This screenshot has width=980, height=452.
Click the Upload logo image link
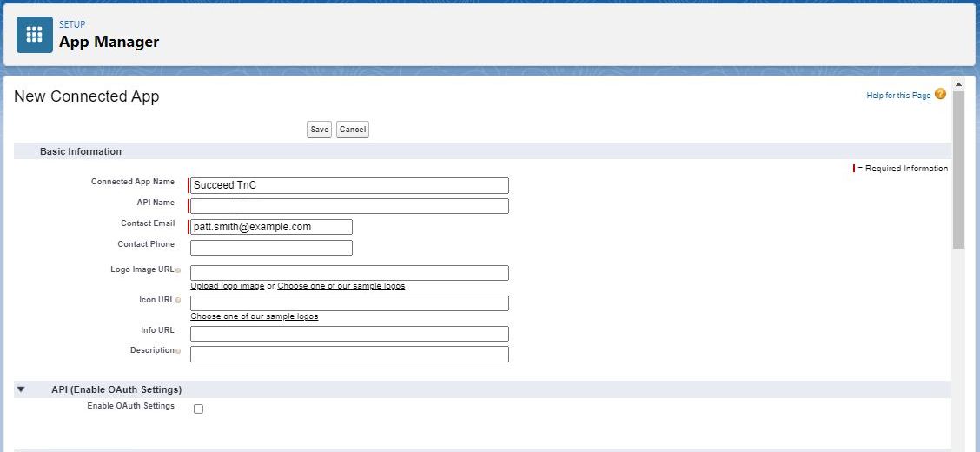coord(228,286)
